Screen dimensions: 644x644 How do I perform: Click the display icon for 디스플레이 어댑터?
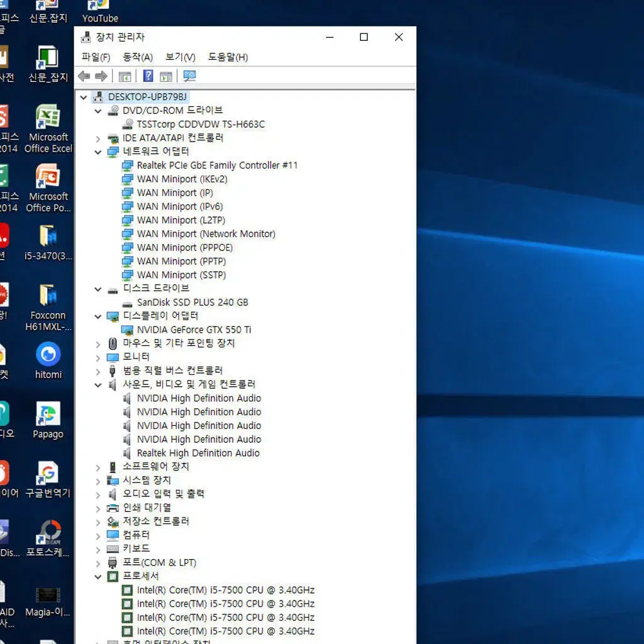point(113,316)
